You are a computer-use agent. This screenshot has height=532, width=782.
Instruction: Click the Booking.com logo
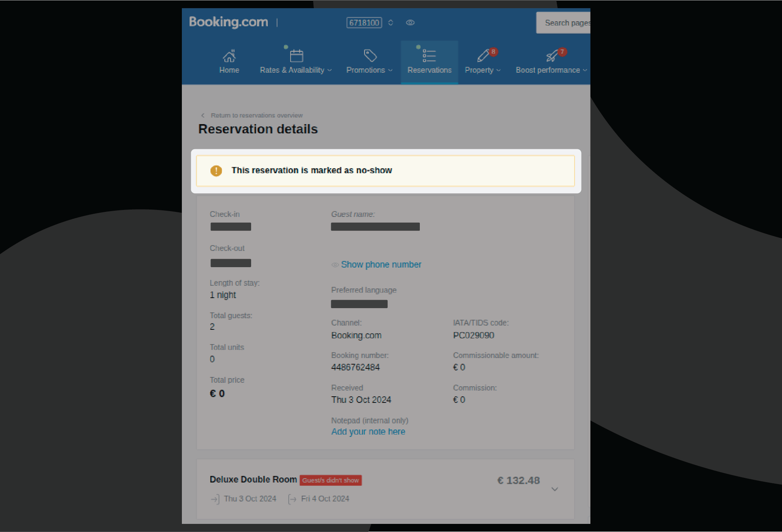pyautogui.click(x=228, y=22)
